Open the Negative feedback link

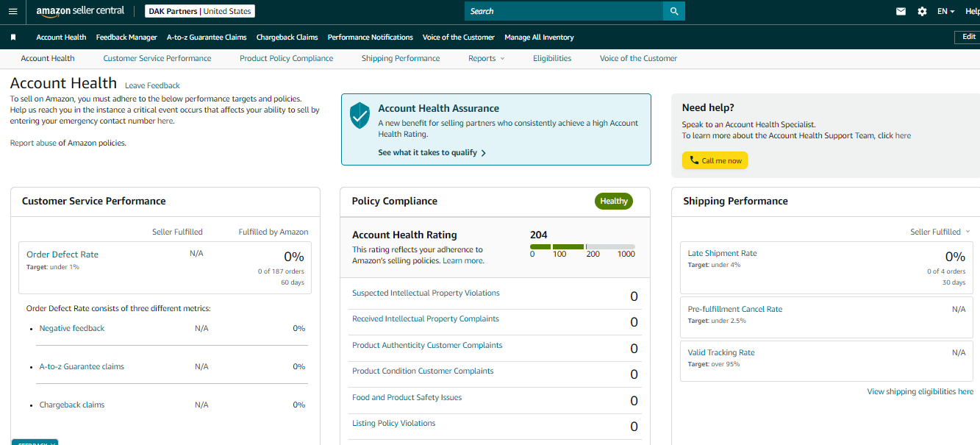point(72,328)
